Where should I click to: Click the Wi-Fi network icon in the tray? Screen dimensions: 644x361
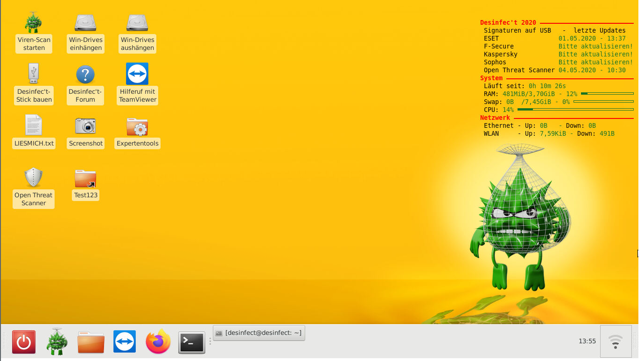point(616,342)
